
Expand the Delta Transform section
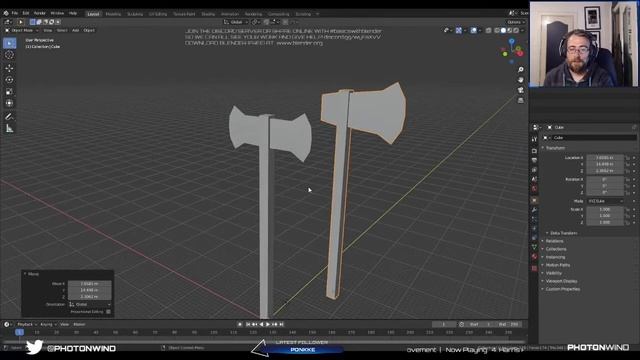tap(563, 233)
